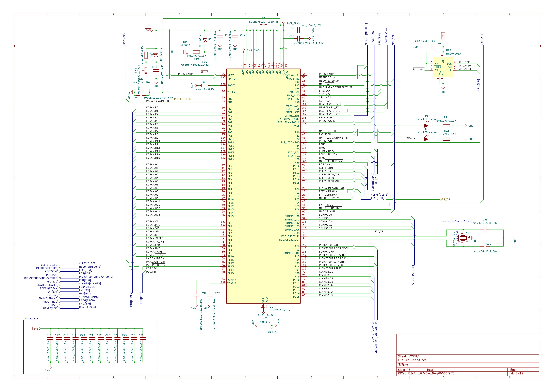Select capacitor C35 symbol
Viewport: 555px width, 392px height.
tap(299, 30)
